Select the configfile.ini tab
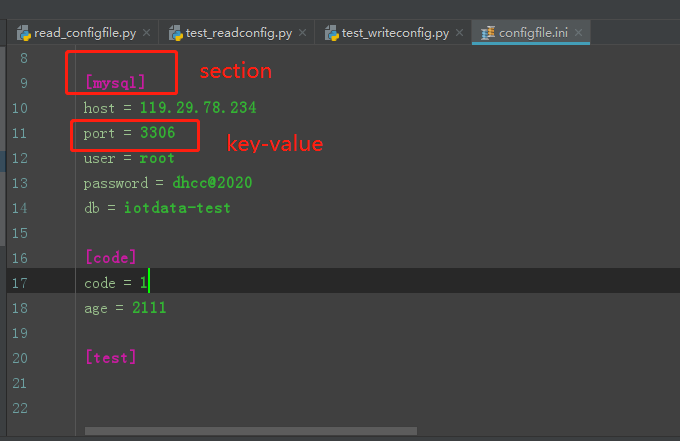Screen dimensions: 680x441 (x=531, y=33)
